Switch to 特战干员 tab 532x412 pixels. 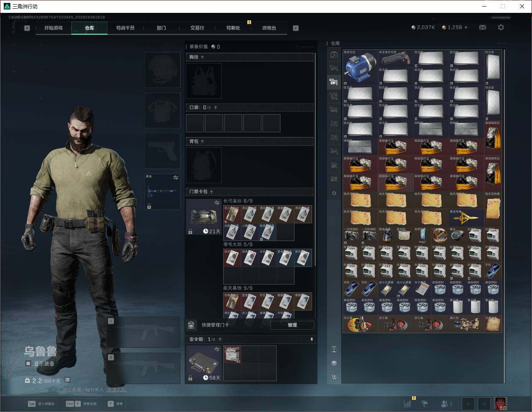click(125, 28)
